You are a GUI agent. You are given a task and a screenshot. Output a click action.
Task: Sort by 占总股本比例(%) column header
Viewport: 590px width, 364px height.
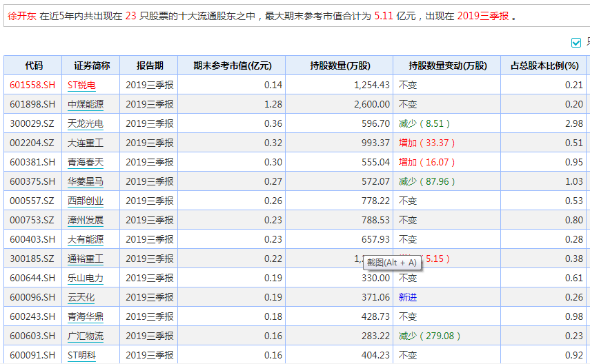tap(544, 65)
